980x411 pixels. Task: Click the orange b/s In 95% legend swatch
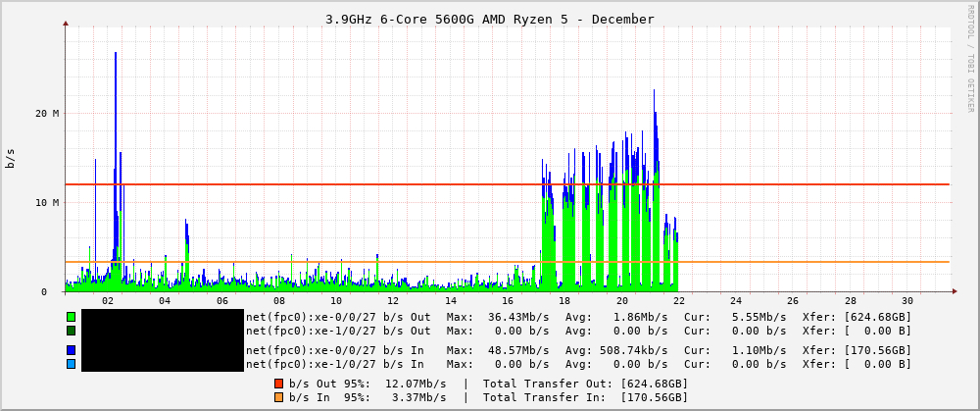click(278, 397)
